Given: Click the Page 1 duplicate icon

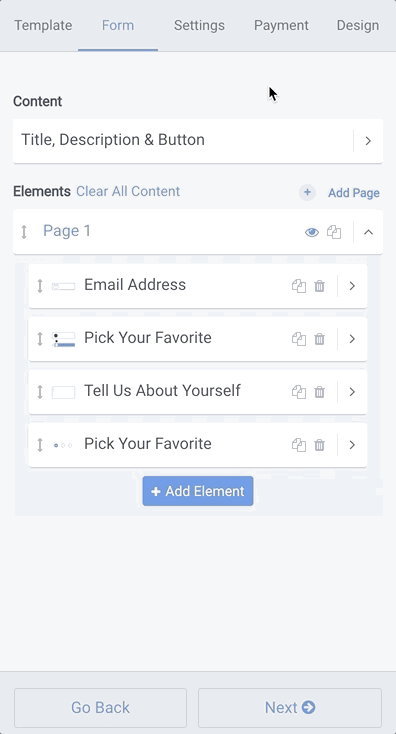Looking at the screenshot, I should 334,232.
